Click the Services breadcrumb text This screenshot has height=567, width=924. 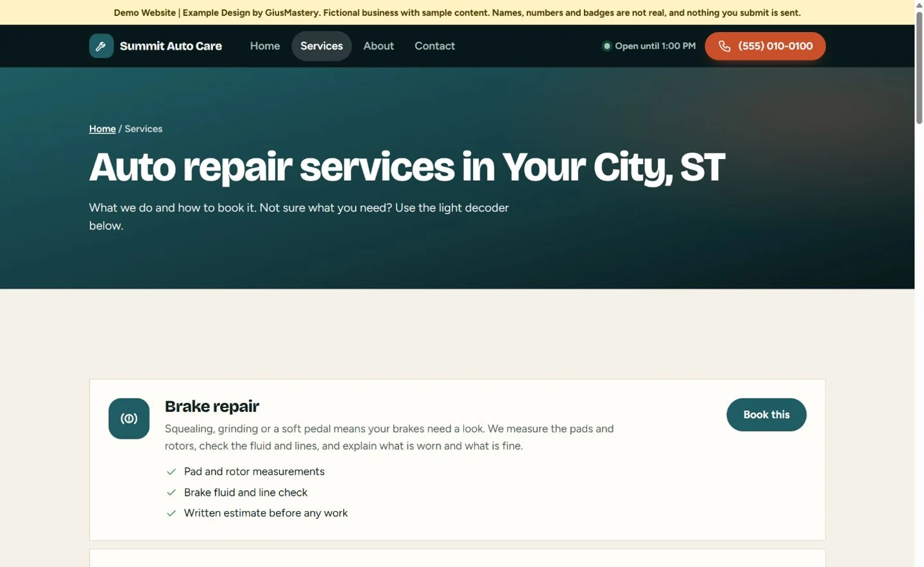144,129
